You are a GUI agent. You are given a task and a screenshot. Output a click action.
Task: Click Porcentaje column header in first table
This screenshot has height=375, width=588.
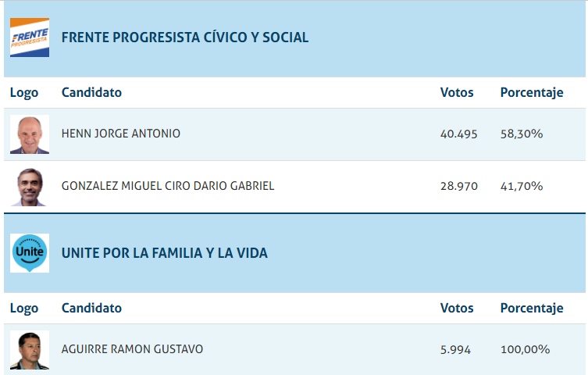coord(532,92)
